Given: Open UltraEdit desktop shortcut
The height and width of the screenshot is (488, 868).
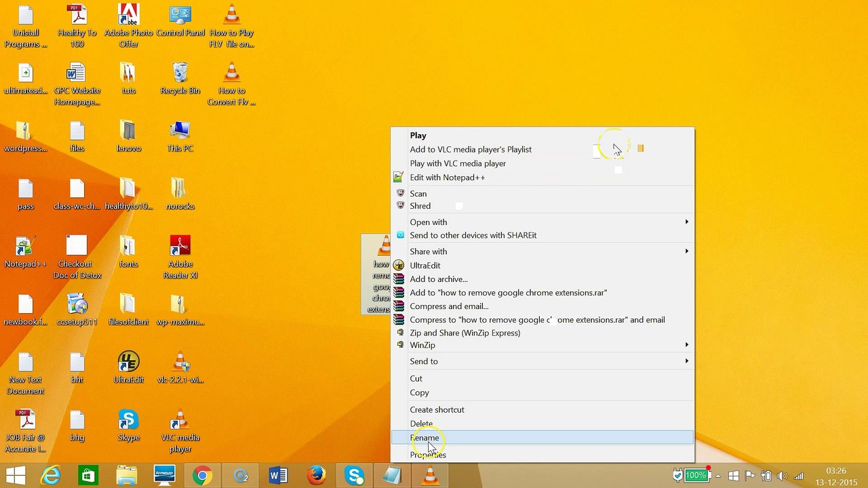Looking at the screenshot, I should 128,368.
